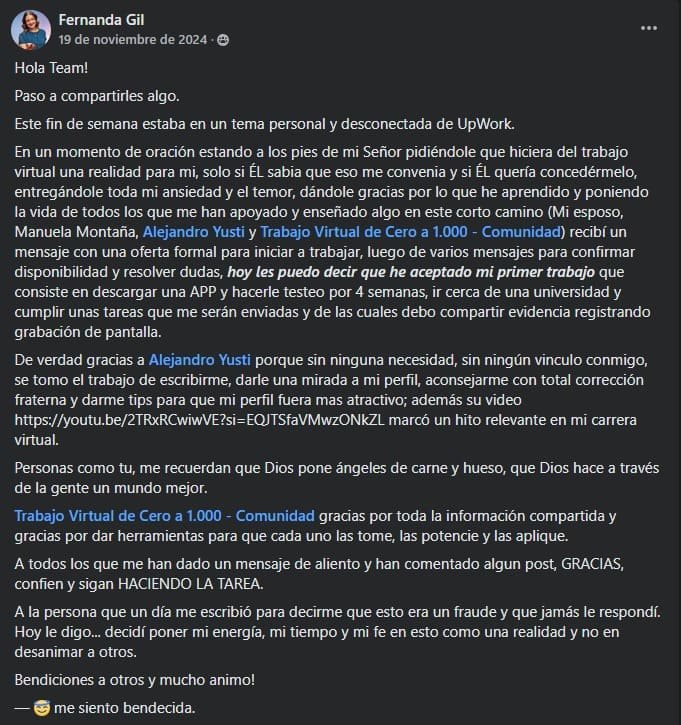This screenshot has width=681, height=725.
Task: Click the 'me siento bendecida' feeling text
Action: point(125,708)
